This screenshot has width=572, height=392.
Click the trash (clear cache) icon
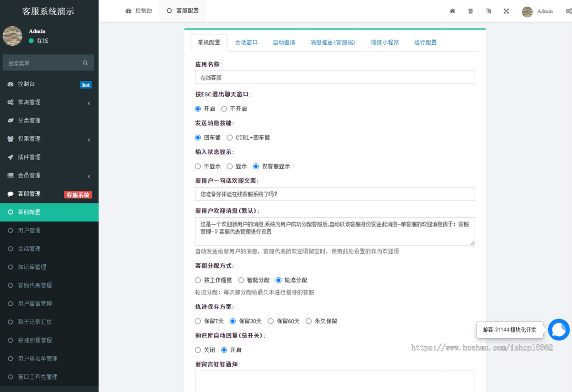click(470, 11)
